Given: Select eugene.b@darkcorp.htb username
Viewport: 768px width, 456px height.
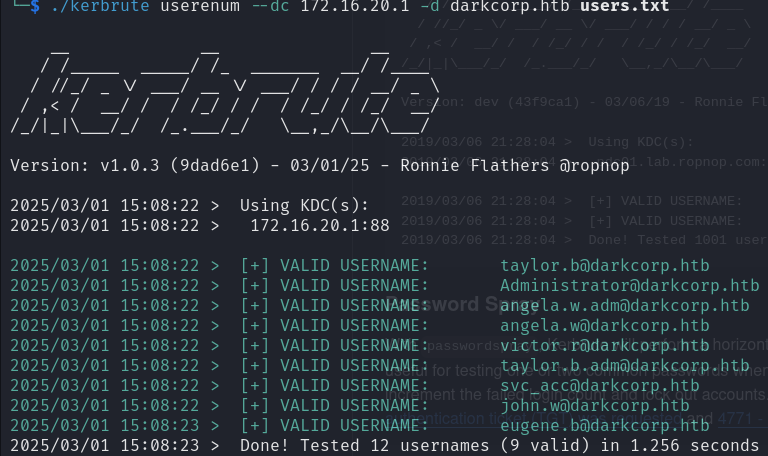Looking at the screenshot, I should (x=604, y=426).
